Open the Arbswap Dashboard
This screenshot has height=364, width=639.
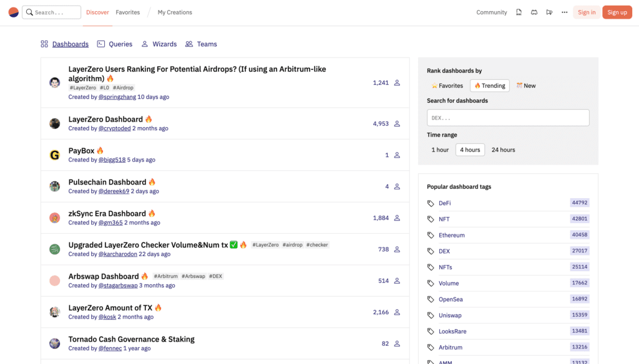(104, 277)
